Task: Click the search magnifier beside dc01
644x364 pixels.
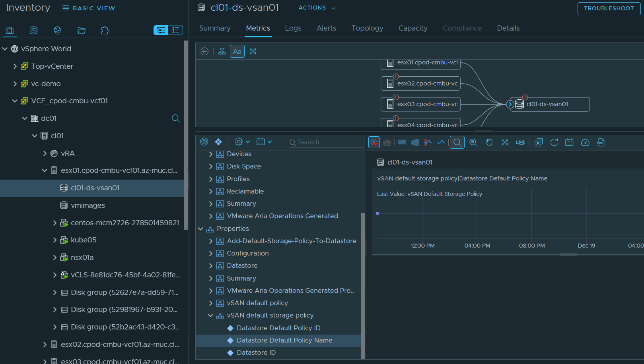Action: click(175, 118)
